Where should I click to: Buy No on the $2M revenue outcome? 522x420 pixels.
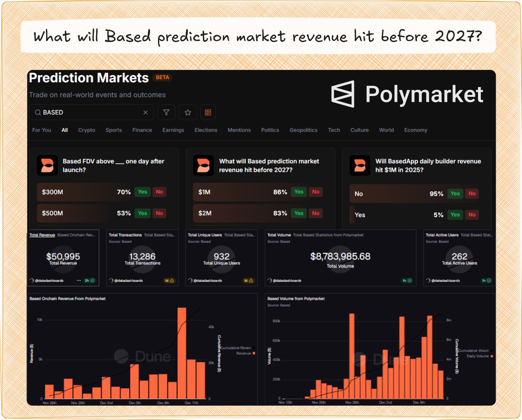[316, 213]
